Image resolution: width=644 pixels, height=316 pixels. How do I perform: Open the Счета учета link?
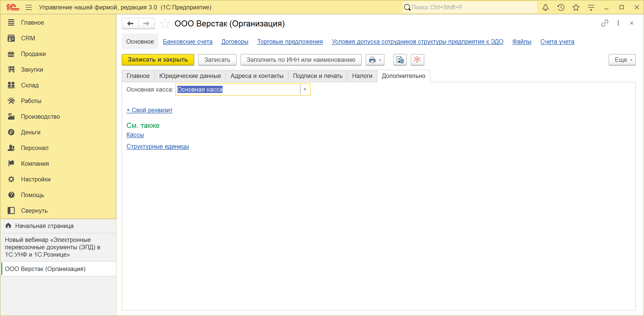point(557,42)
